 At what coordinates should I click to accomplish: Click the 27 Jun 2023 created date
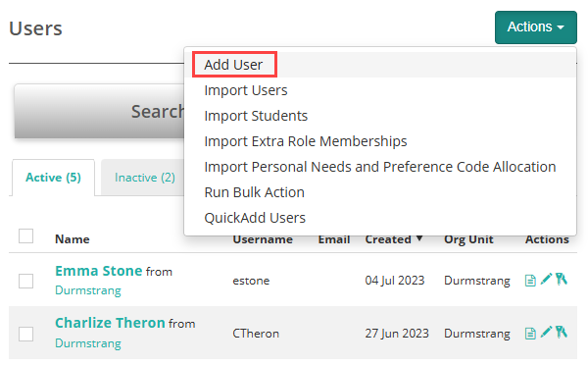(397, 333)
